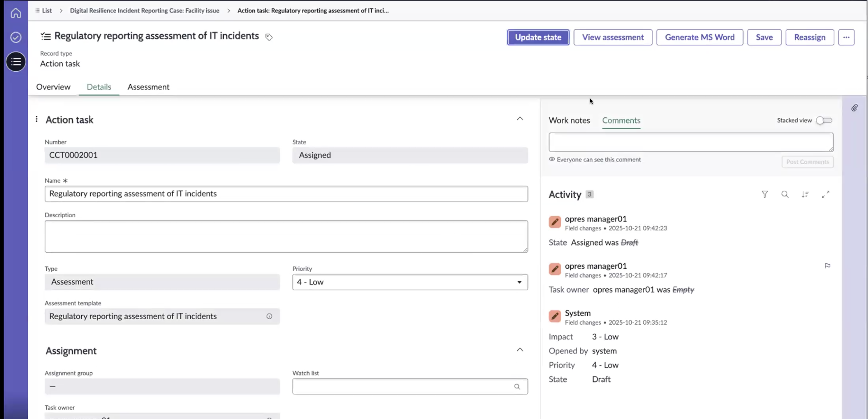This screenshot has width=868, height=419.
Task: Click Watch list search magnifier icon
Action: (x=517, y=387)
